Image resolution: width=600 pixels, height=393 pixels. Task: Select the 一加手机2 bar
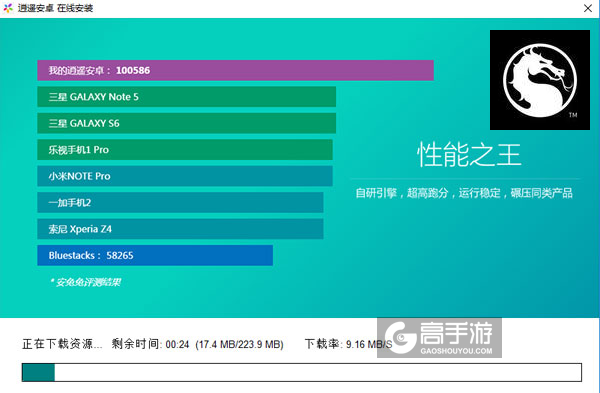pyautogui.click(x=180, y=202)
